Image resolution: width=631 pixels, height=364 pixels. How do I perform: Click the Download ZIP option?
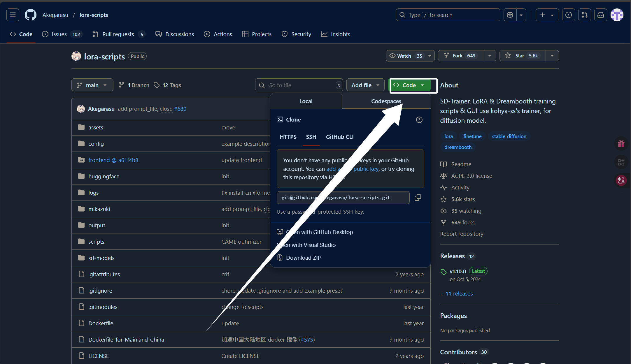coord(303,258)
